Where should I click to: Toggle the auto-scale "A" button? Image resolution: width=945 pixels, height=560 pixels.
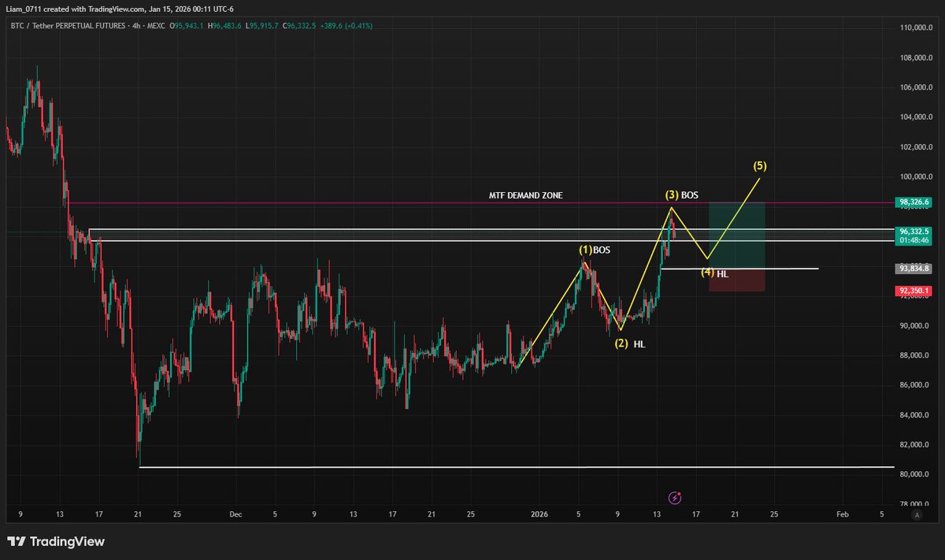pos(917,514)
